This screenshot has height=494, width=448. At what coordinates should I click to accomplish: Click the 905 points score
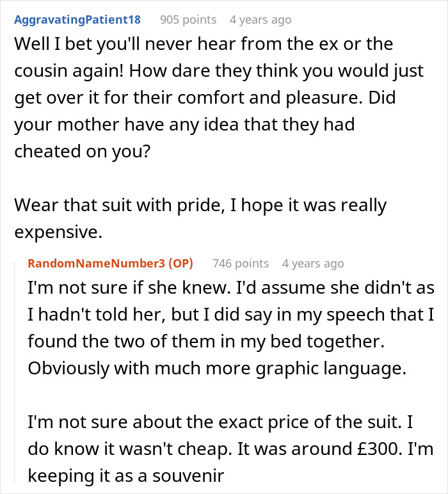pos(188,19)
